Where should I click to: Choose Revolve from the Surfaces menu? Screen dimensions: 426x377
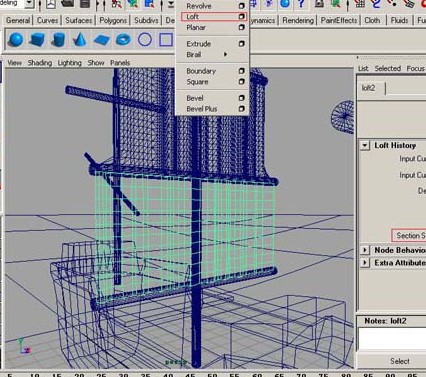[199, 6]
